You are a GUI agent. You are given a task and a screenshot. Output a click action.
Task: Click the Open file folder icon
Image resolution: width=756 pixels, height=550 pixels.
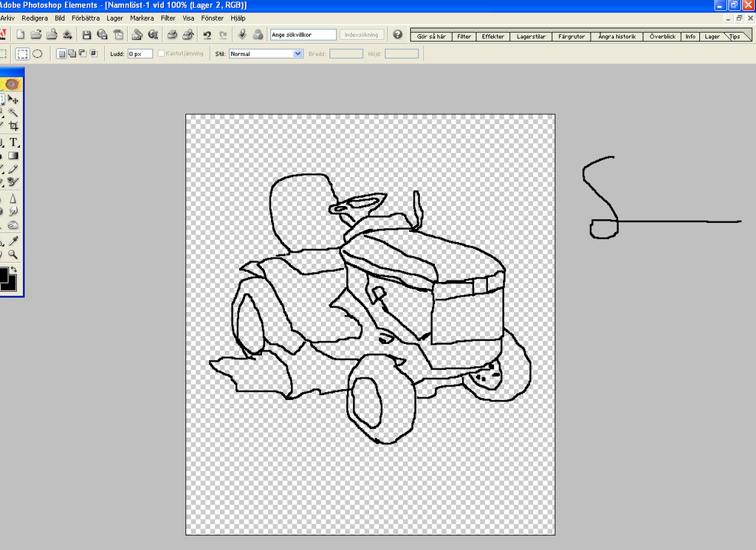(x=35, y=35)
